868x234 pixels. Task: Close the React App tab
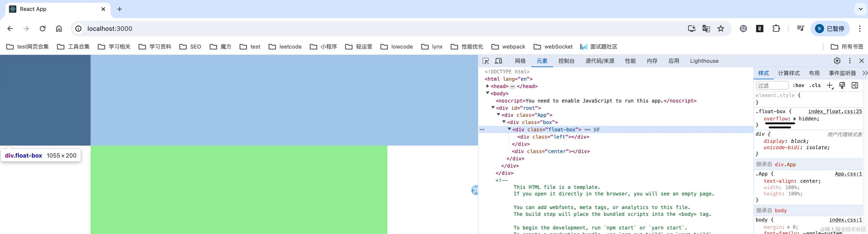pos(103,9)
